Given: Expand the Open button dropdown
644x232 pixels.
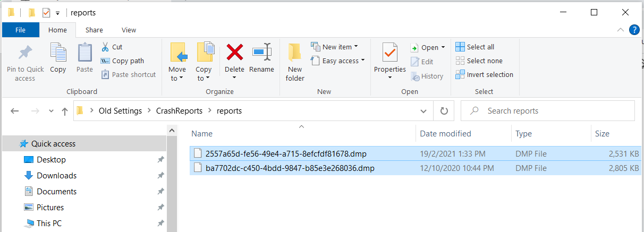Looking at the screenshot, I should [x=443, y=47].
